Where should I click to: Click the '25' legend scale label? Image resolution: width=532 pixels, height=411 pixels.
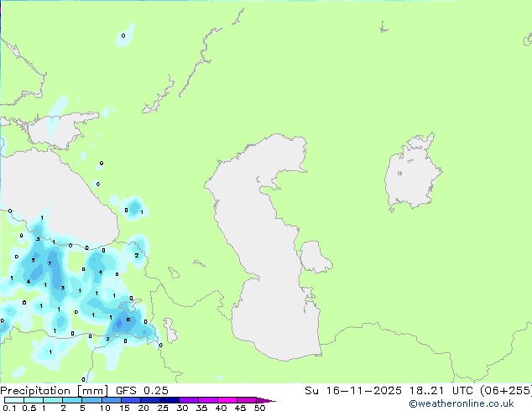[163, 408]
